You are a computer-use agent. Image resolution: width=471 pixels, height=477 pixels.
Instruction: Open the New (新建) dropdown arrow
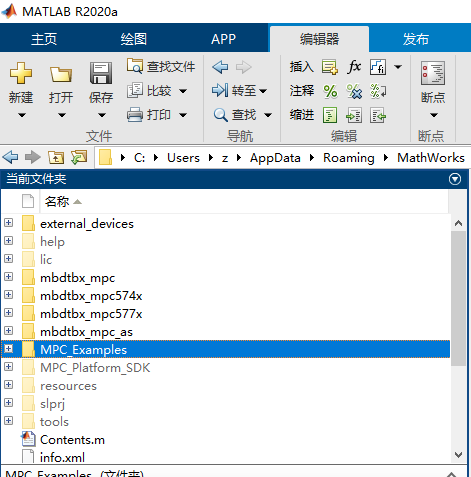click(x=22, y=115)
